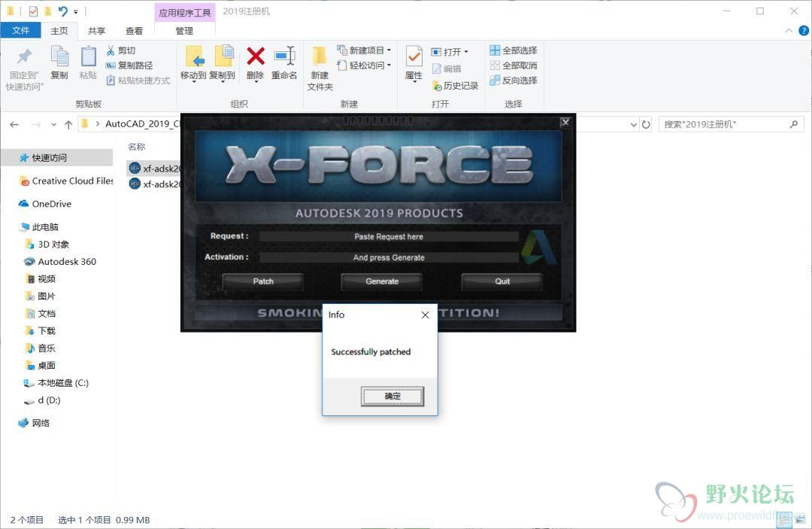Click the blue Help question mark icon

tap(804, 31)
